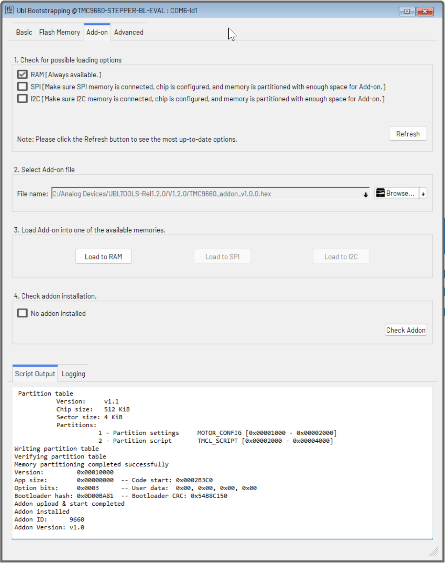The height and width of the screenshot is (563, 445).
Task: Open the small arrow beside Browse button
Action: click(x=423, y=194)
